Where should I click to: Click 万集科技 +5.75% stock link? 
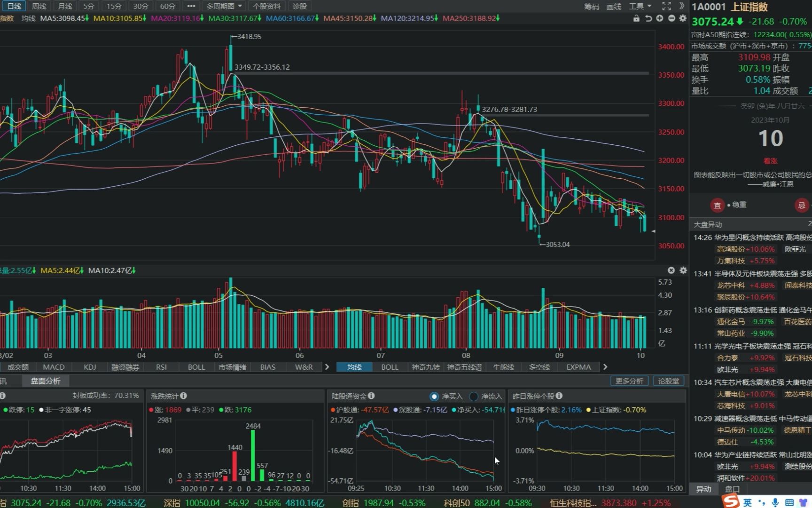745,261
